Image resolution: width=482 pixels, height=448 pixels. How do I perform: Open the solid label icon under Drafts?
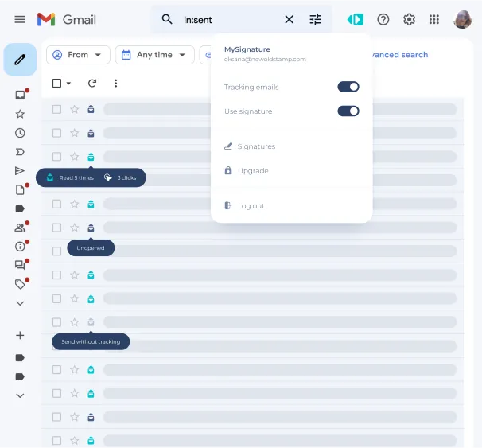(20, 208)
